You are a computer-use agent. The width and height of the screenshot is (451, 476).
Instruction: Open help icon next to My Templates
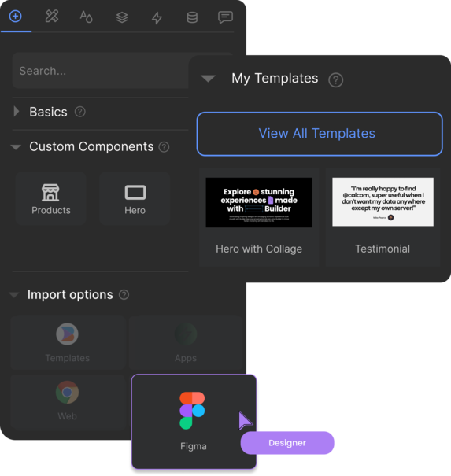[336, 80]
